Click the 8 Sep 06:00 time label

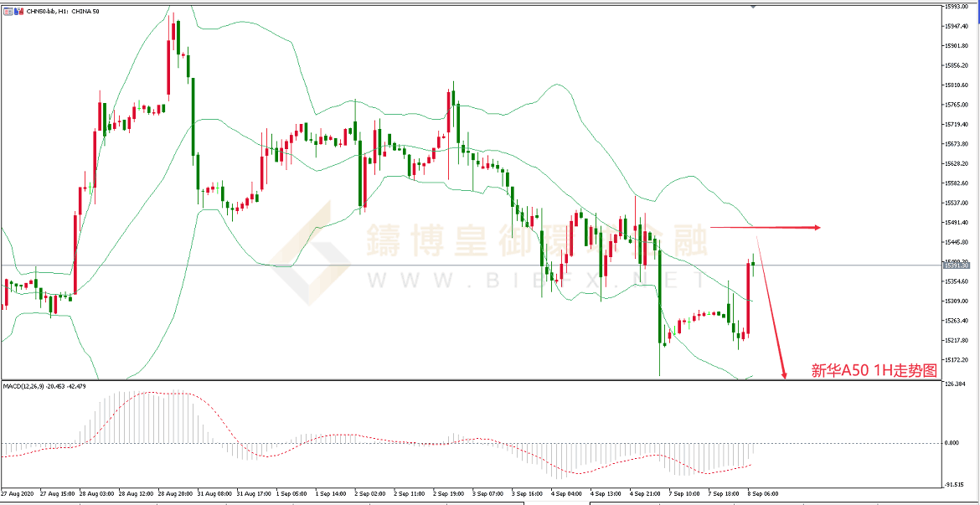pos(763,494)
